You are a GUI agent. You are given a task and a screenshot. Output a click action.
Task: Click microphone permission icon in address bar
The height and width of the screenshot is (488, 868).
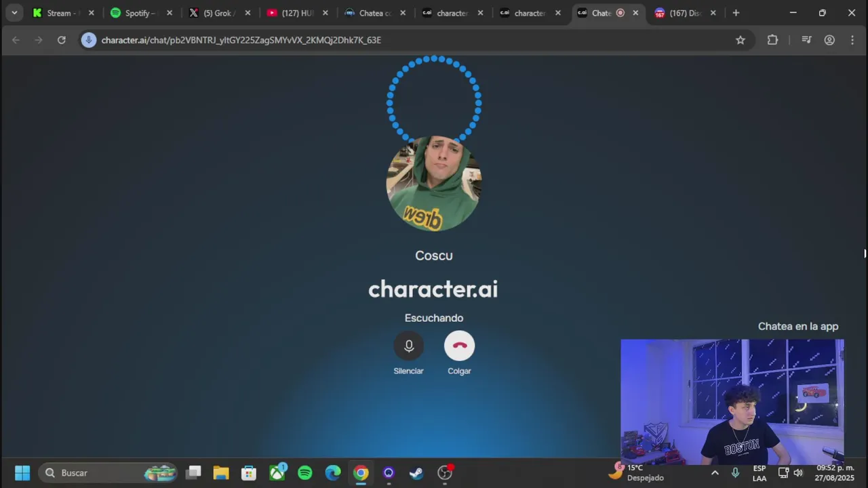point(88,40)
